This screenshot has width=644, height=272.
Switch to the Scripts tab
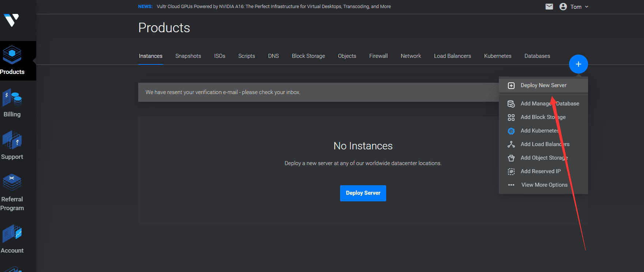246,56
